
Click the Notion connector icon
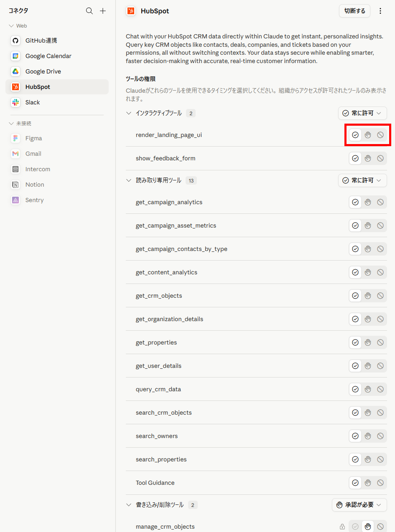click(15, 185)
